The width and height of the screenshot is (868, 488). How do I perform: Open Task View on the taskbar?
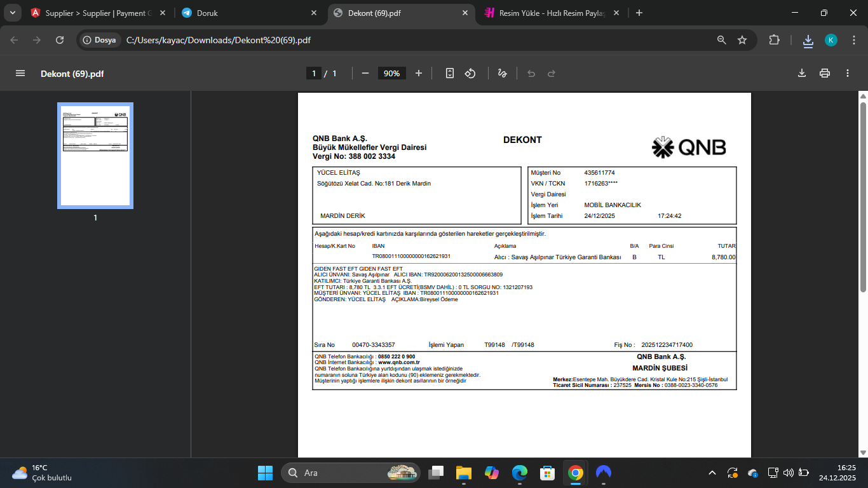click(x=436, y=473)
